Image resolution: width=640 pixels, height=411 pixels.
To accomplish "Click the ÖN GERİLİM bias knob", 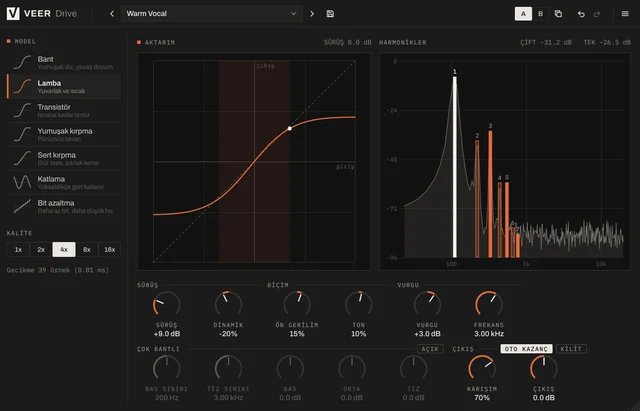I will 297,304.
